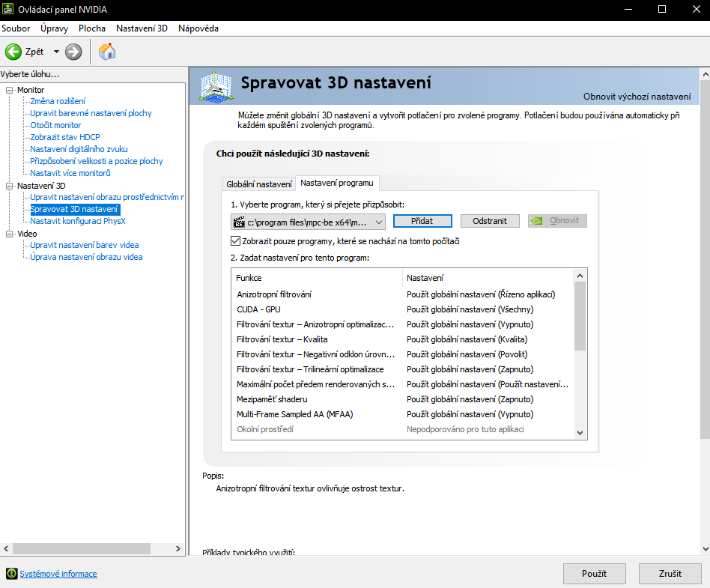Select 'Mezipaměť shaderu' row
The height and width of the screenshot is (588, 710).
pos(402,399)
